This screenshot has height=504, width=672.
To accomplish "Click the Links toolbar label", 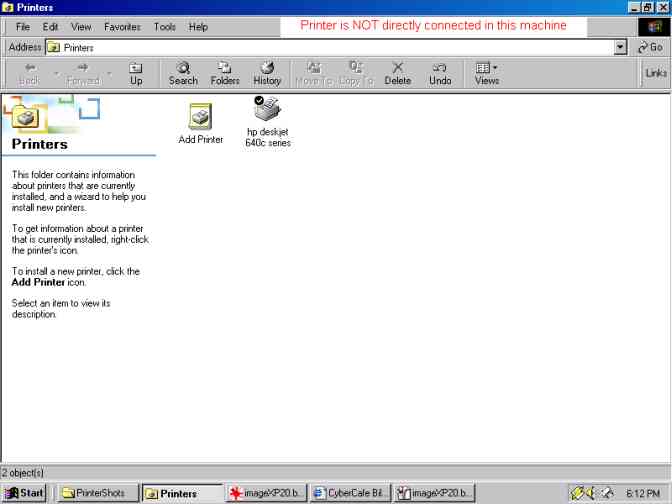I will 656,73.
